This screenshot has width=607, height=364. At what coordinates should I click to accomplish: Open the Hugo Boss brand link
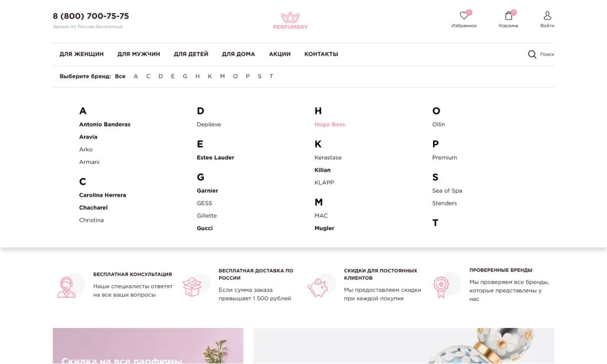pyautogui.click(x=329, y=124)
